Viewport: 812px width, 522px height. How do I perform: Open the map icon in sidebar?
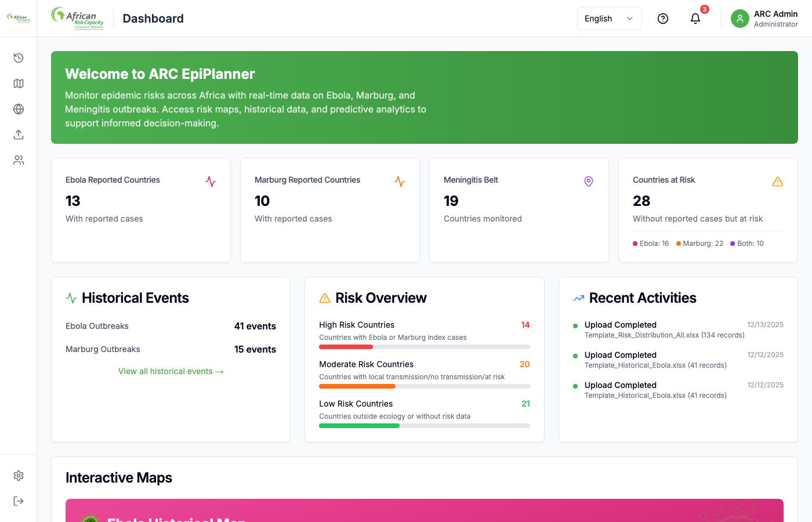[19, 84]
